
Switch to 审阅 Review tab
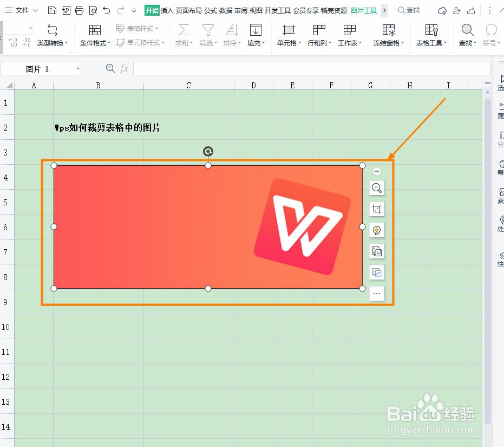pos(241,11)
